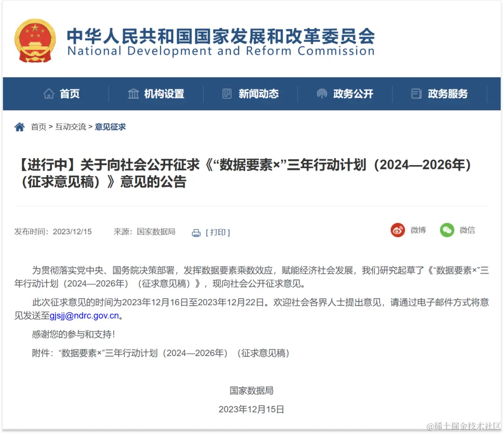Click the national emblem logo
This screenshot has width=504, height=434.
(35, 40)
